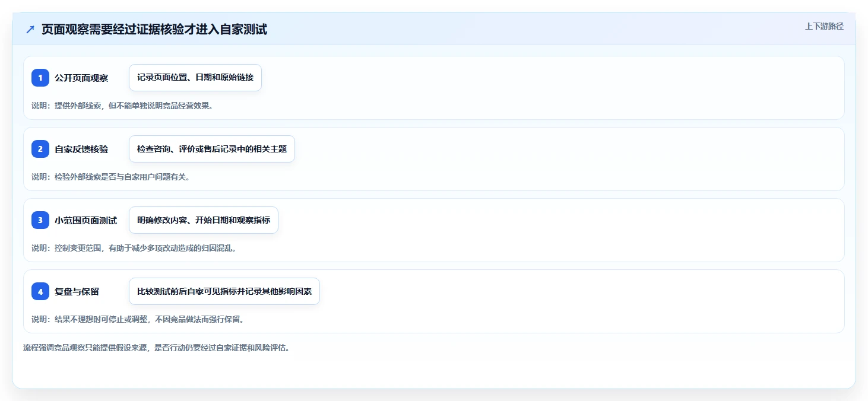Click the 公开页面观察 step title
The width and height of the screenshot is (868, 401).
[81, 78]
